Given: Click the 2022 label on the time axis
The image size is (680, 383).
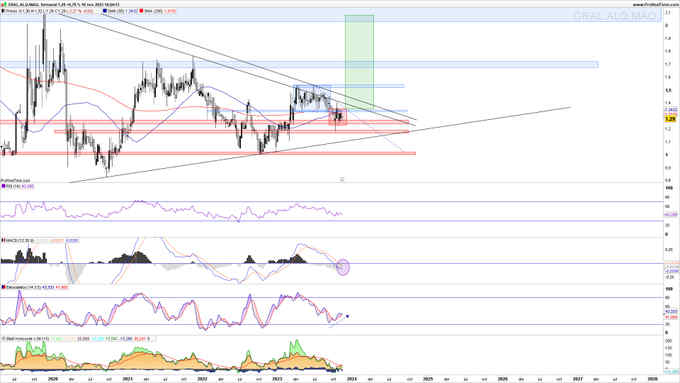Looking at the screenshot, I should coord(202,379).
